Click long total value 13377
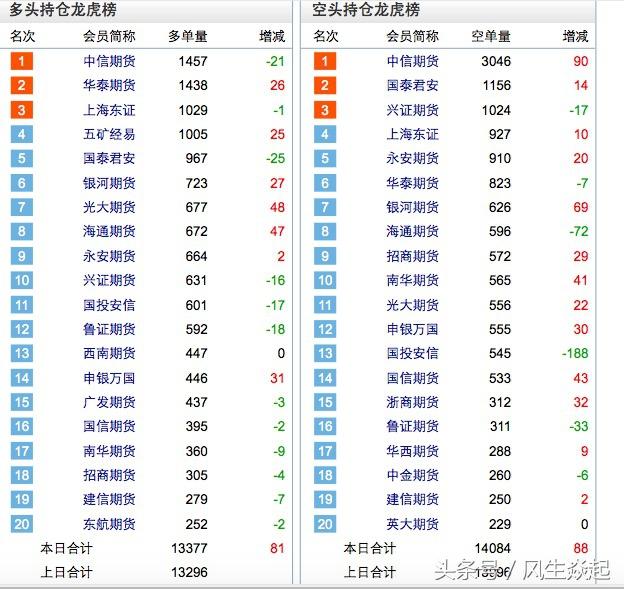The image size is (624, 589). point(189,548)
